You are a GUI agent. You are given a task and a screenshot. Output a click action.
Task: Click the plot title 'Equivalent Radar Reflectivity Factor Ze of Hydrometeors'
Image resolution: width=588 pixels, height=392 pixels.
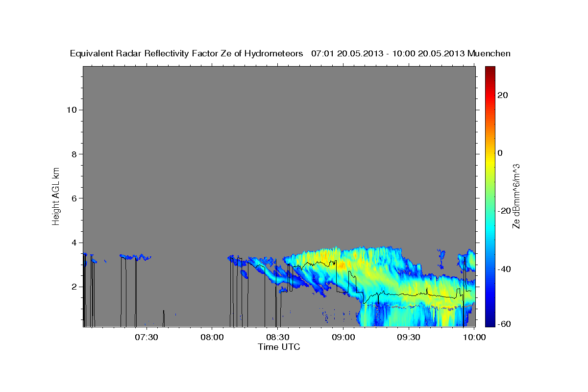point(187,53)
